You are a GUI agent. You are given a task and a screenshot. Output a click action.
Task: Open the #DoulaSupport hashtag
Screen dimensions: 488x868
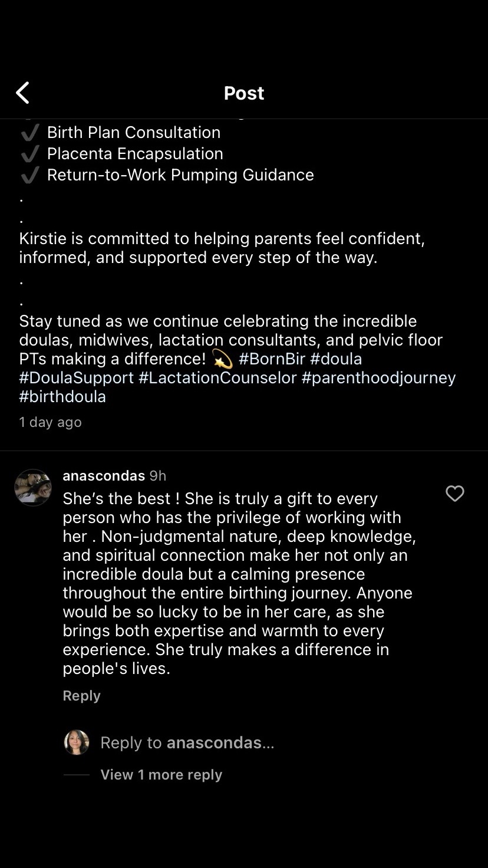tap(77, 377)
